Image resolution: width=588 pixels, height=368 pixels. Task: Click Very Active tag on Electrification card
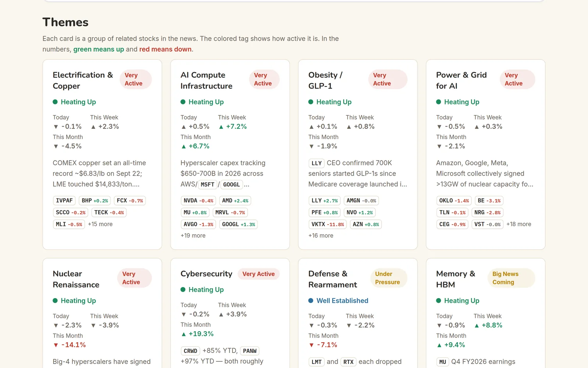click(136, 79)
